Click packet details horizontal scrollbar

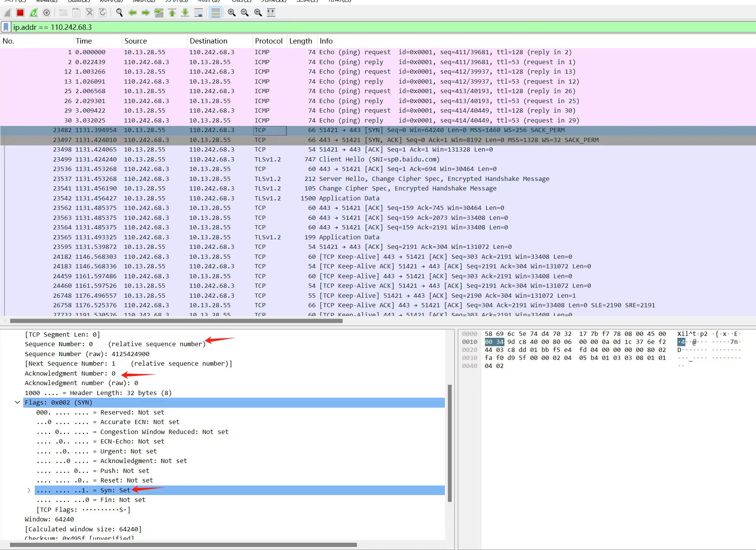click(x=183, y=545)
